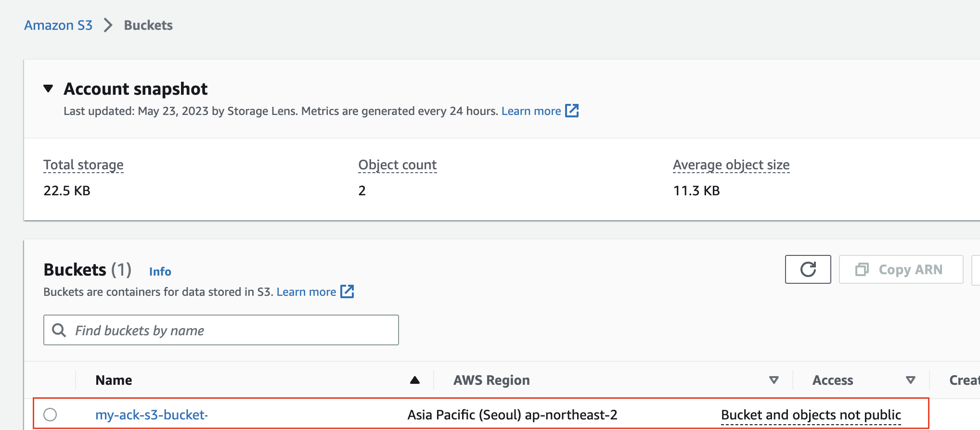Image resolution: width=980 pixels, height=430 pixels.
Task: Open Learn more link about buckets
Action: point(306,292)
